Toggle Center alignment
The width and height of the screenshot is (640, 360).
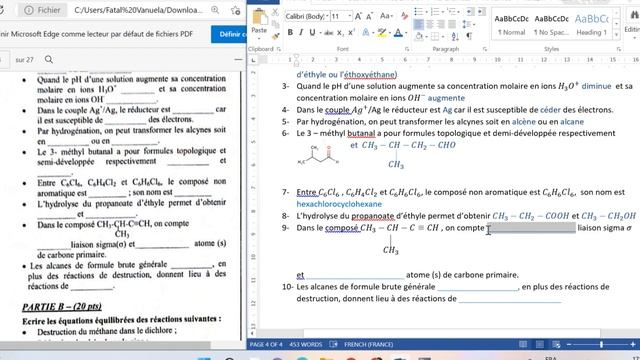tap(430, 24)
